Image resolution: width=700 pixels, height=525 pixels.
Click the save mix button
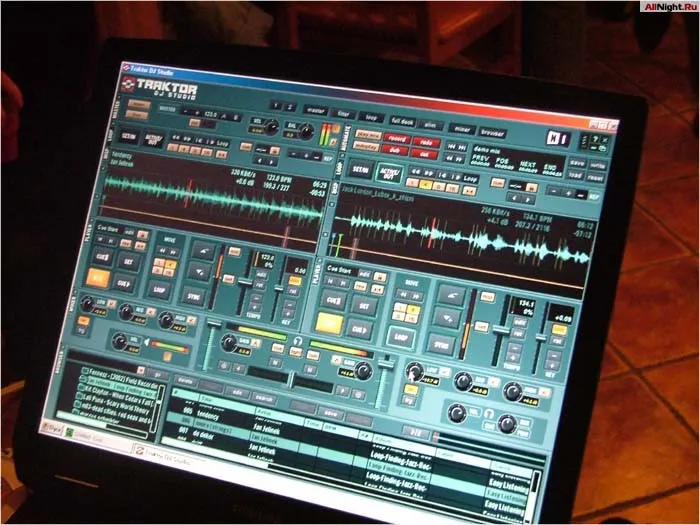[x=578, y=163]
